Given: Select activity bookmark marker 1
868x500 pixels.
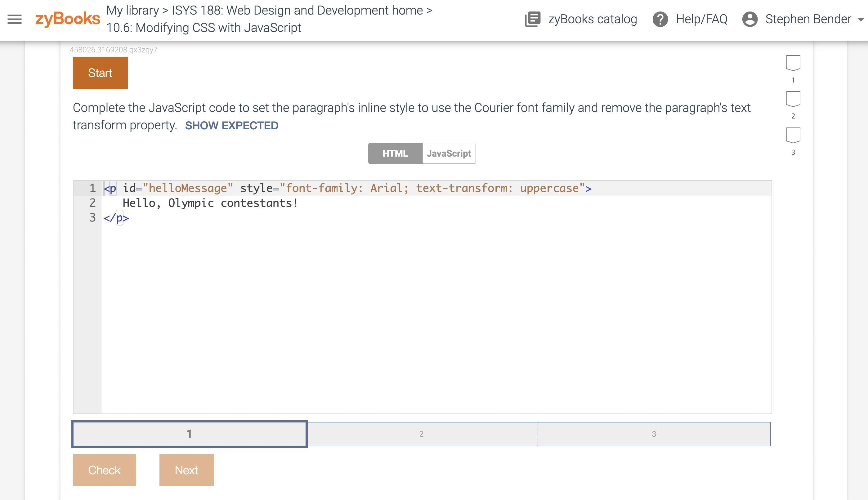Looking at the screenshot, I should pyautogui.click(x=793, y=63).
